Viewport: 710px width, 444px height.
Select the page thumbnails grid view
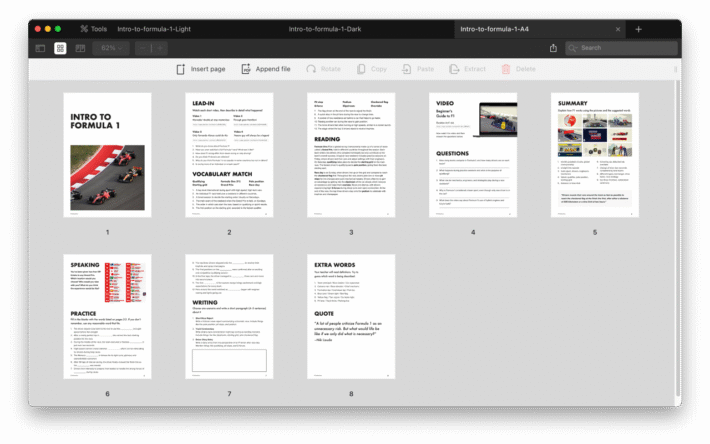60,48
